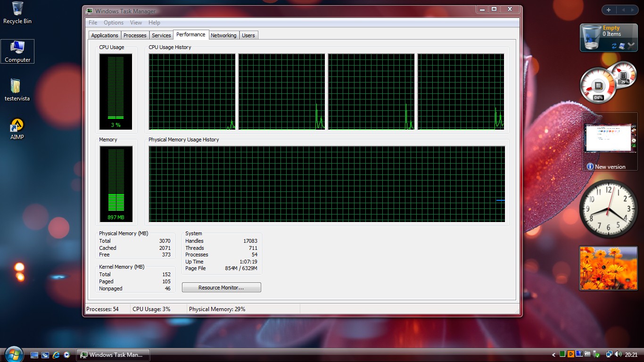This screenshot has width=644, height=362.
Task: Click Show Desktop in Quick Launch
Action: [34, 355]
